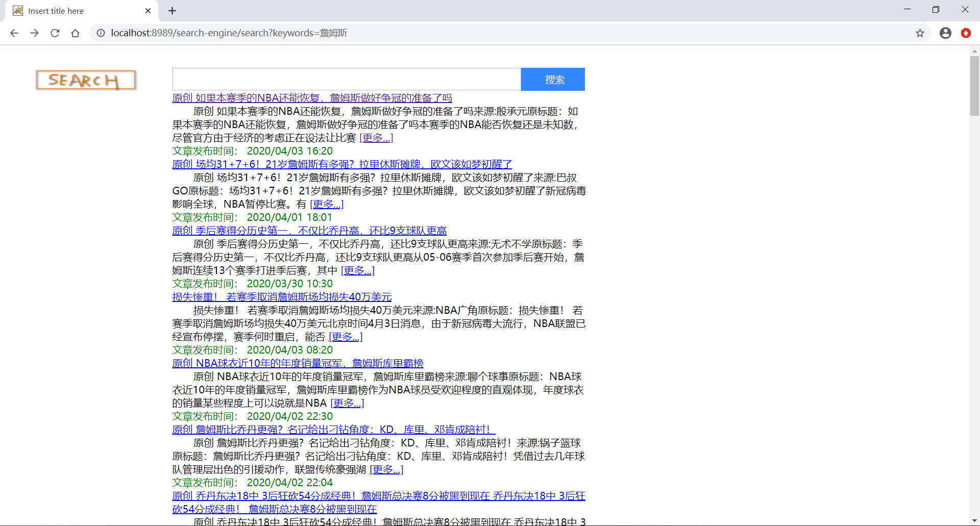This screenshot has width=980, height=526.
Task: Close the 'Insert title here' tab
Action: point(148,11)
